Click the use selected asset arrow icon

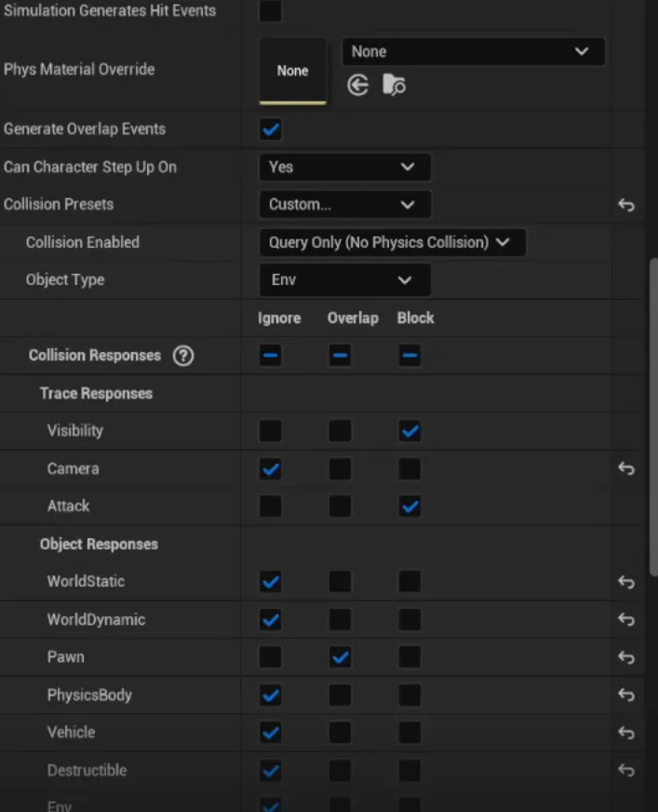pyautogui.click(x=357, y=86)
